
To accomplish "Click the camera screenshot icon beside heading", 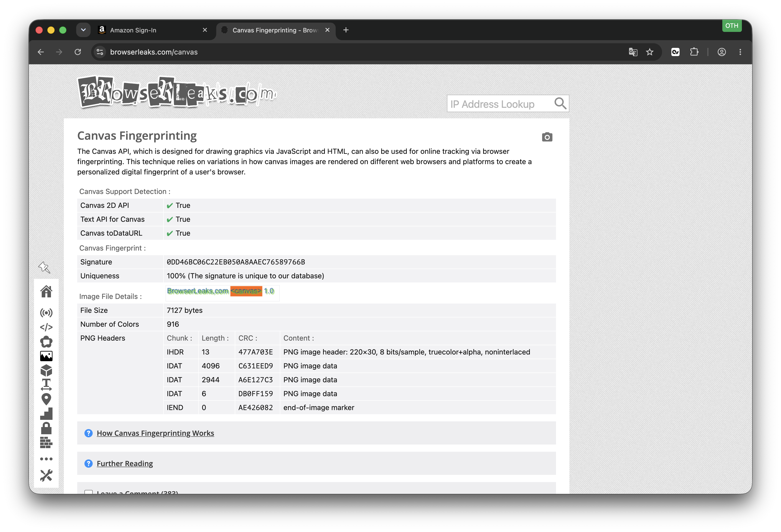I will [x=547, y=137].
